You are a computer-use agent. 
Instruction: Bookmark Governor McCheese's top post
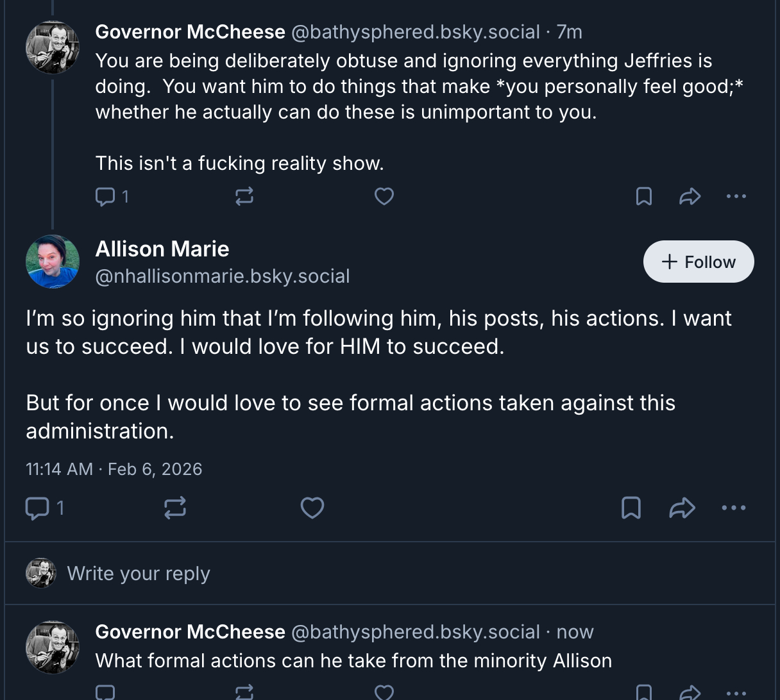click(x=643, y=196)
